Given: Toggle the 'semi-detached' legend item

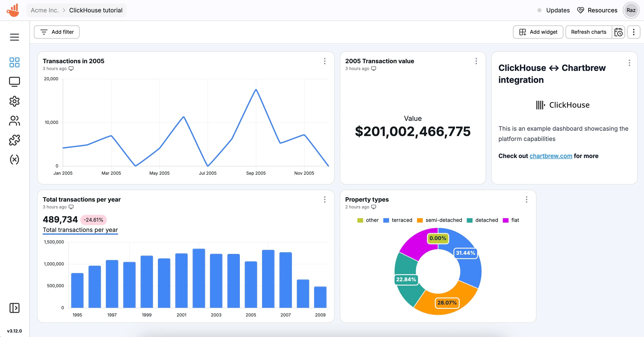Looking at the screenshot, I should [440, 220].
